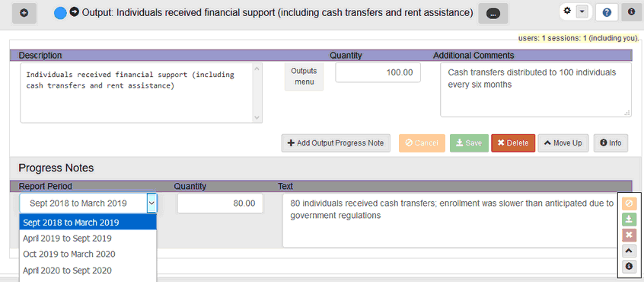This screenshot has height=282, width=644.
Task: Expand the dropdown arrow beside the gear
Action: pos(582,12)
